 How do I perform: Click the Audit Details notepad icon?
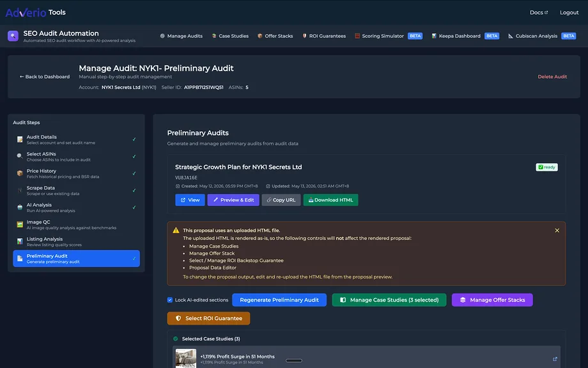(20, 140)
